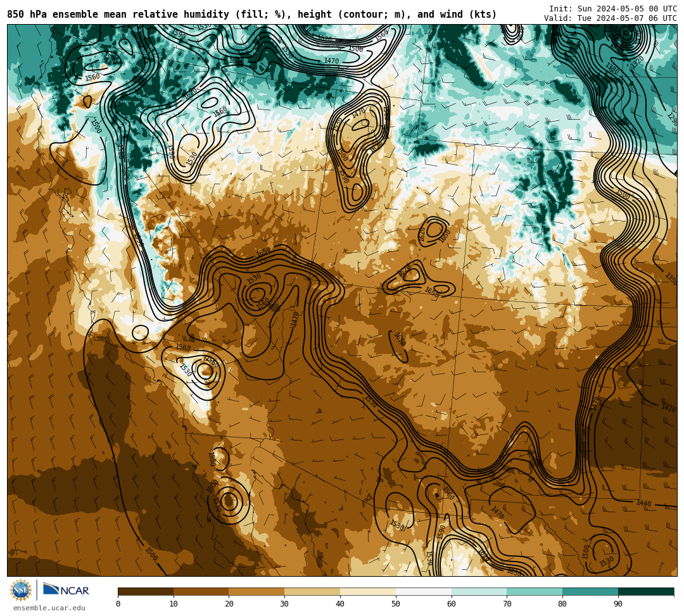Click the NSF logo emblem
Screen dimensions: 684x616
tap(21, 590)
